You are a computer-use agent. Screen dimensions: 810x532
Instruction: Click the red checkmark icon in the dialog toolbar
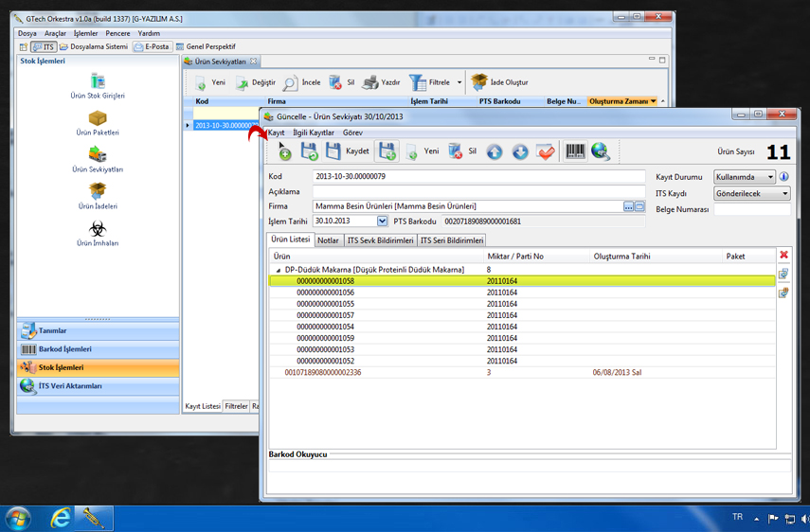[x=546, y=152]
